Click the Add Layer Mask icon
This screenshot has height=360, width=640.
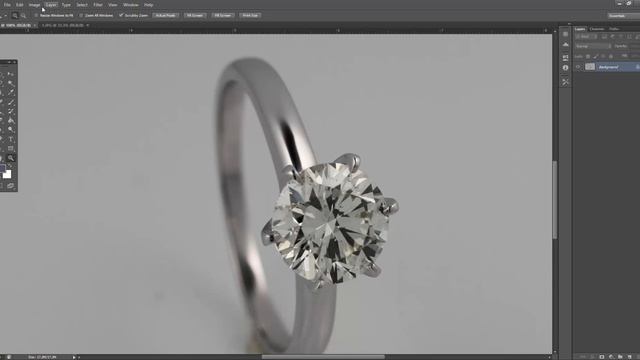point(602,357)
